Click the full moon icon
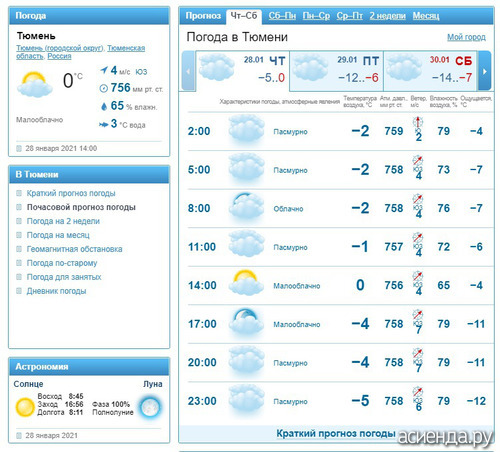This screenshot has width=500, height=452. point(150,407)
